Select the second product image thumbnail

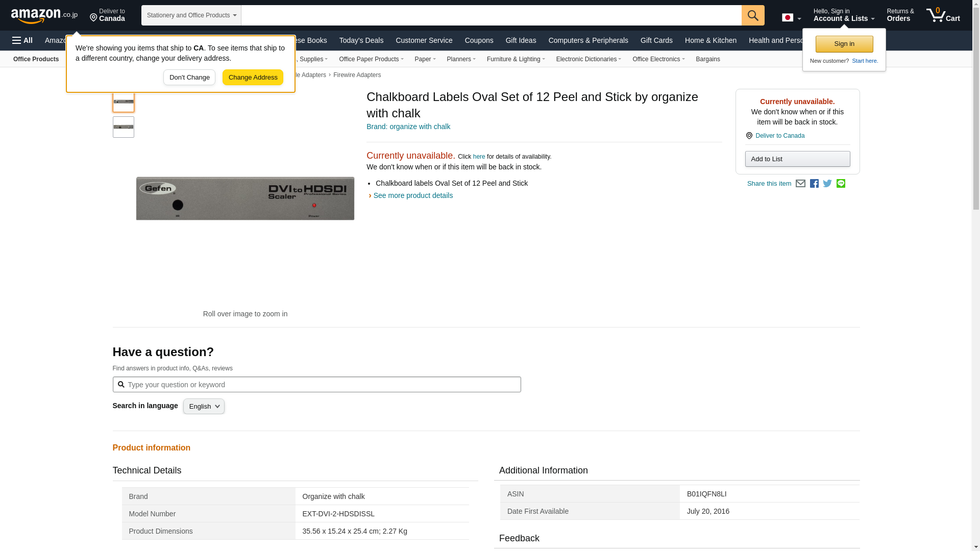(124, 127)
